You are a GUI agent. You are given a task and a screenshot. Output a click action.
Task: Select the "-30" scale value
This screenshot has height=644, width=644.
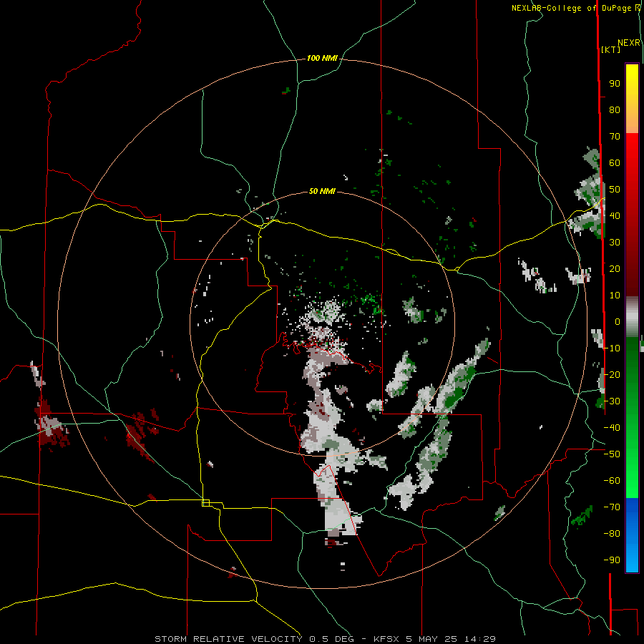click(x=612, y=401)
